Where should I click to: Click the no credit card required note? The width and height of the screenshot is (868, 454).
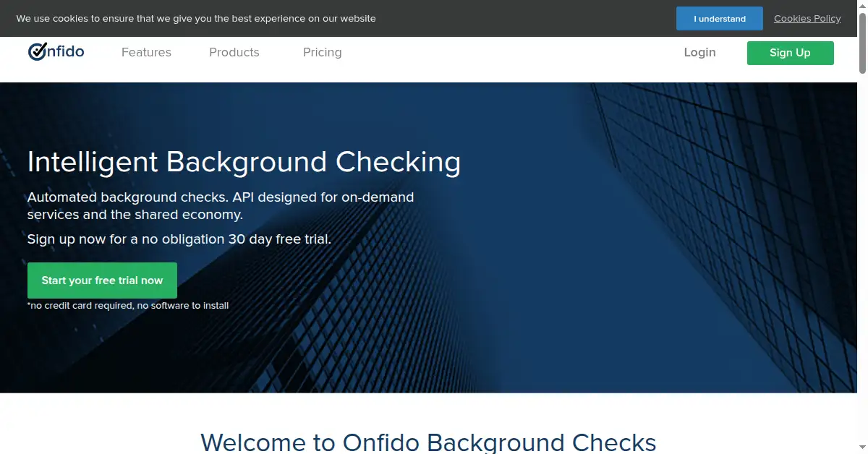(x=128, y=306)
